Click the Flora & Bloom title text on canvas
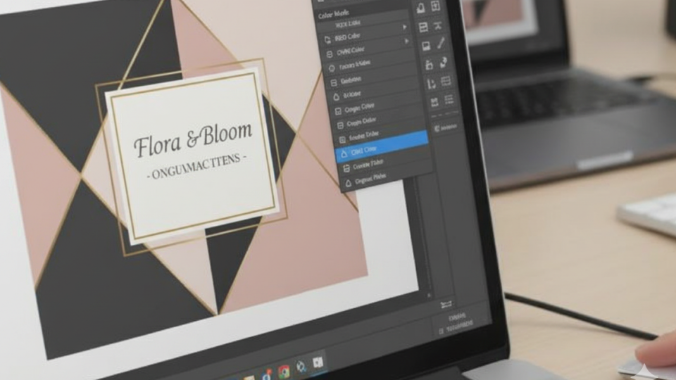This screenshot has width=676, height=380. tap(193, 139)
